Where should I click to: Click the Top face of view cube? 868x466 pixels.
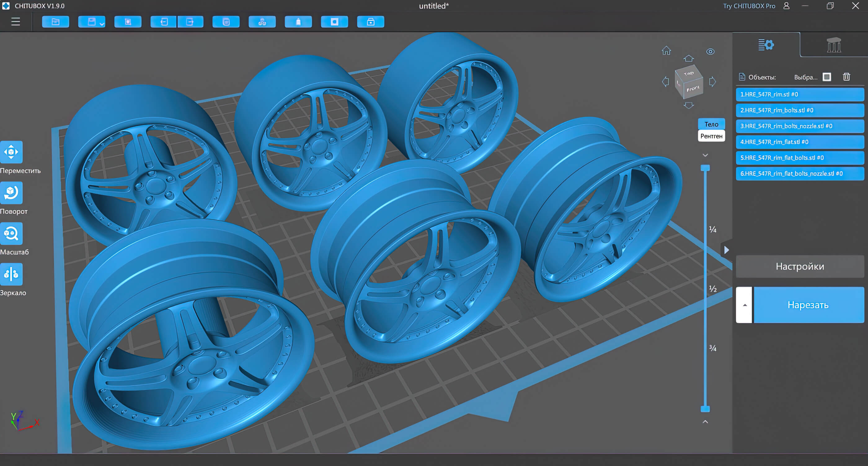689,73
